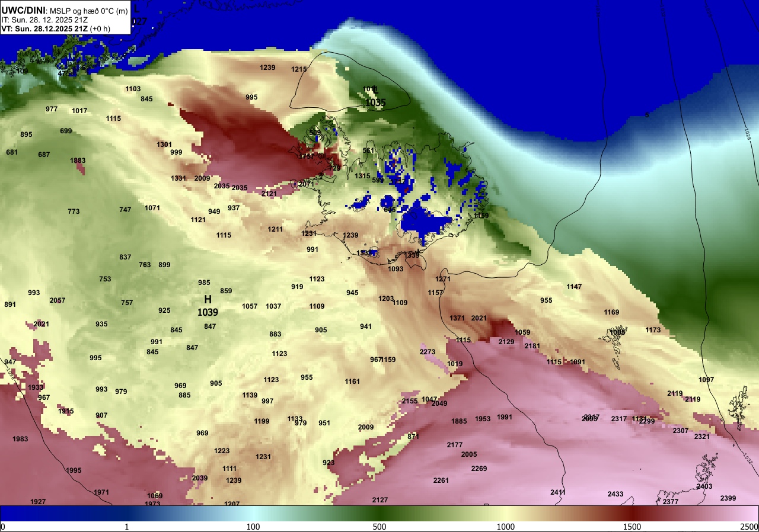The image size is (759, 532).
Task: Click the colorbar label 2500
Action: tap(750, 527)
